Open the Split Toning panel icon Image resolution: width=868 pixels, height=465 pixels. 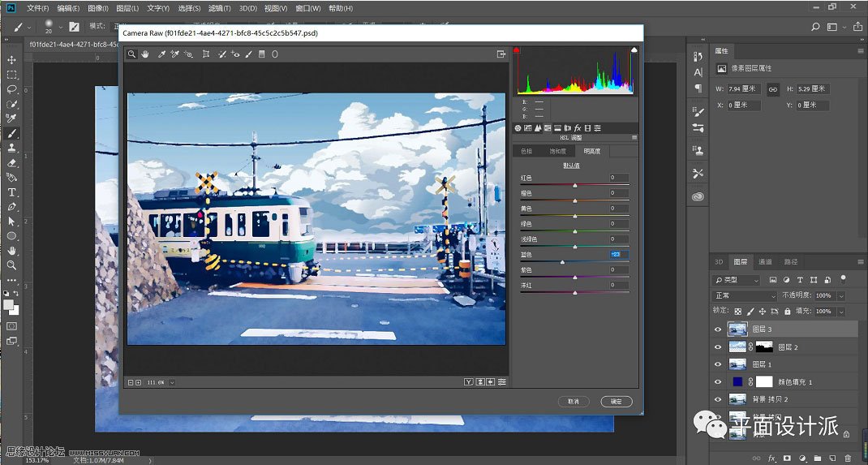coord(558,128)
